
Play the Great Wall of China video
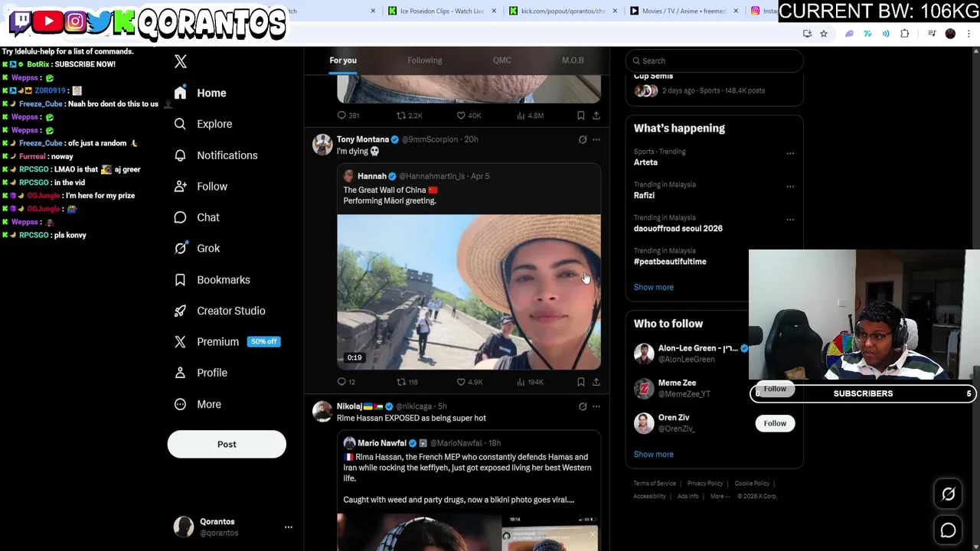coord(469,292)
